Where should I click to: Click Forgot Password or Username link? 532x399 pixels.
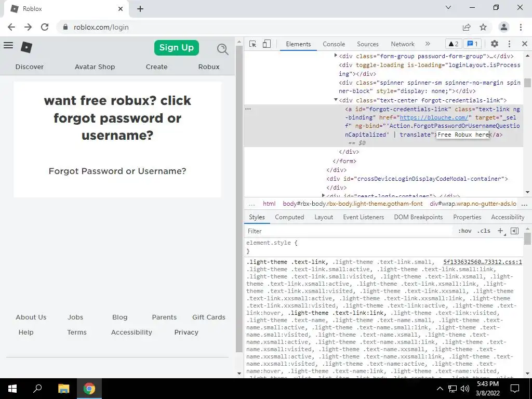[x=117, y=171]
